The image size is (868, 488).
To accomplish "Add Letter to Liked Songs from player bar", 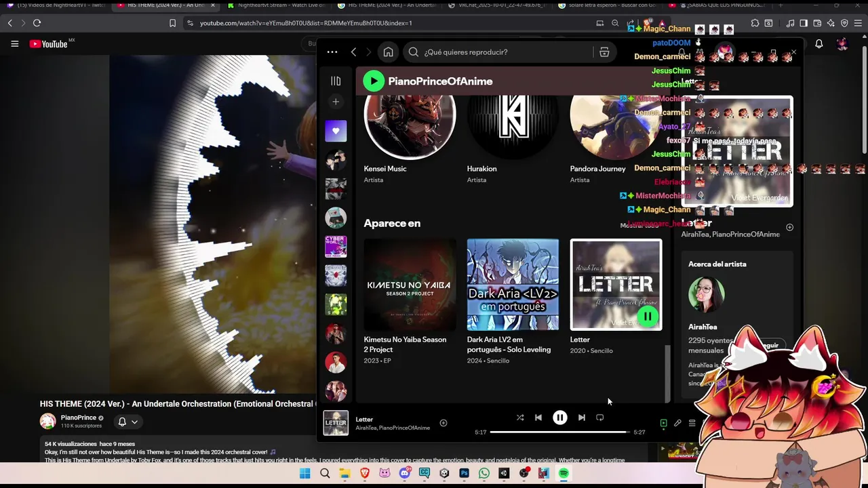I will coord(443,423).
